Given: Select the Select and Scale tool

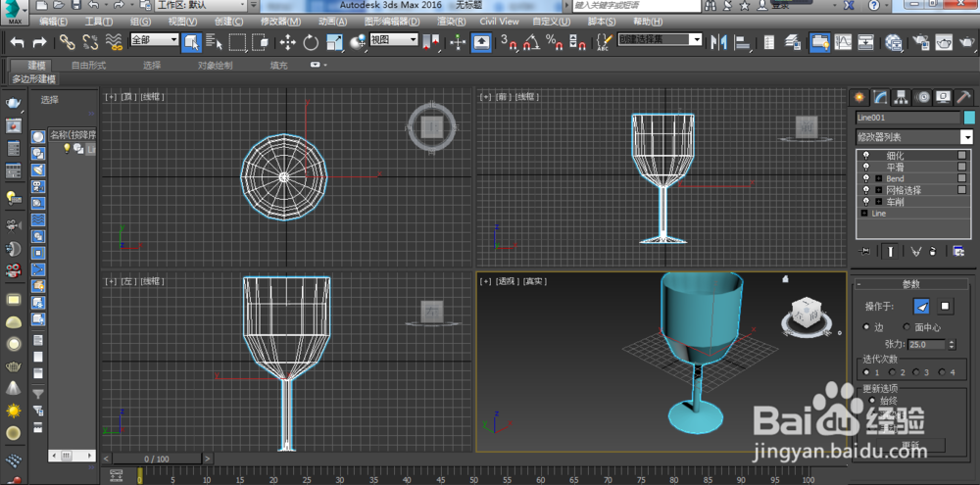Looking at the screenshot, I should pyautogui.click(x=335, y=42).
